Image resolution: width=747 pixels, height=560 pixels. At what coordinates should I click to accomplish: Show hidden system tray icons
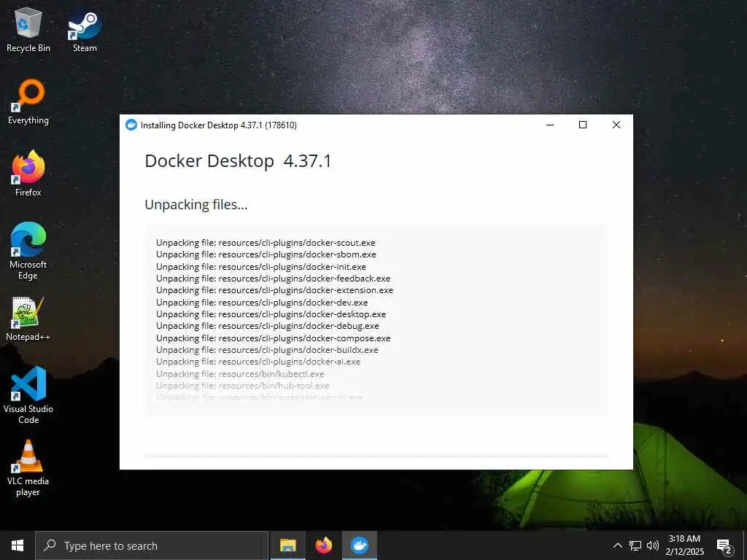pyautogui.click(x=617, y=545)
